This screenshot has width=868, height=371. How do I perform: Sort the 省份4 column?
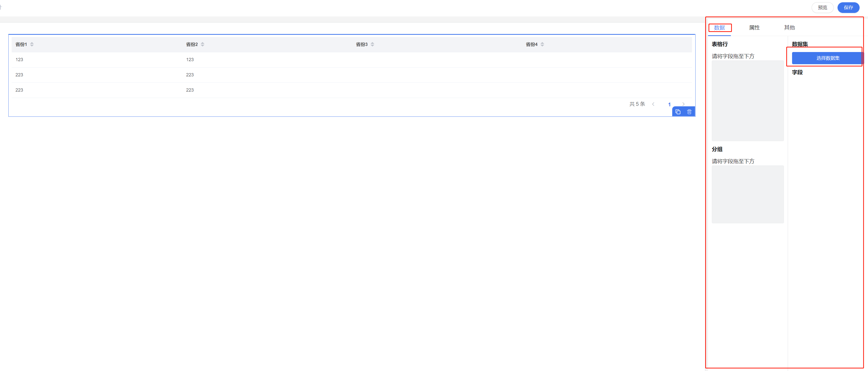pos(542,44)
